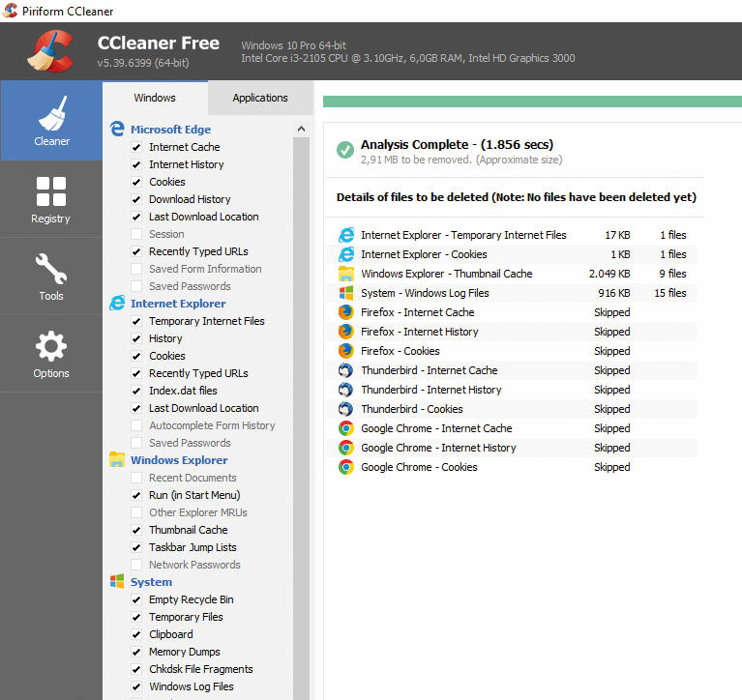Click the 2,91 MB to be removed text
Viewport: 742px width, 700px height.
click(461, 160)
